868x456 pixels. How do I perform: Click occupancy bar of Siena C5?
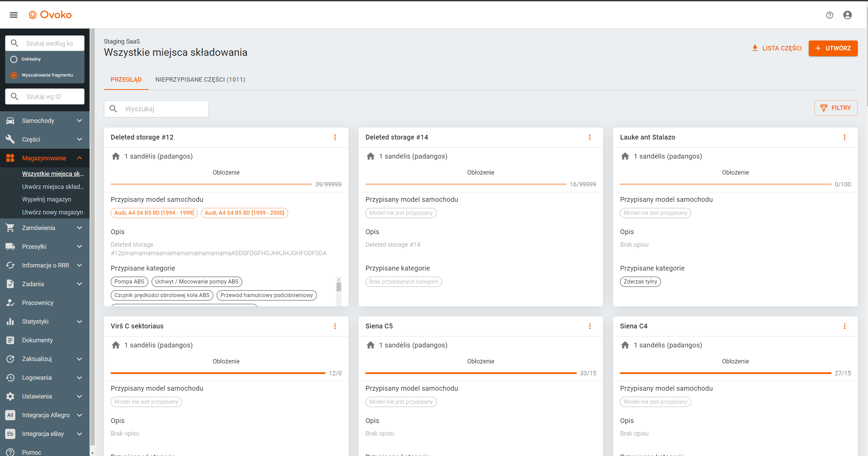(x=471, y=373)
